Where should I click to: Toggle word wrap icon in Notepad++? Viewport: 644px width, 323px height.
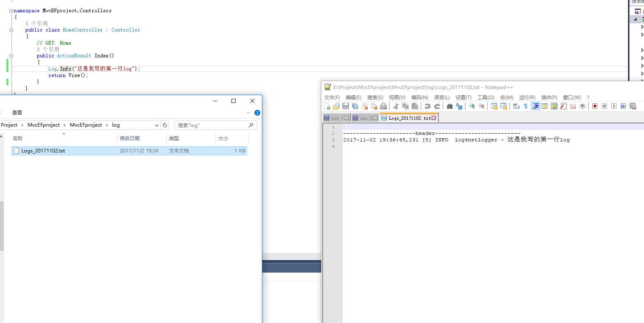[x=516, y=106]
